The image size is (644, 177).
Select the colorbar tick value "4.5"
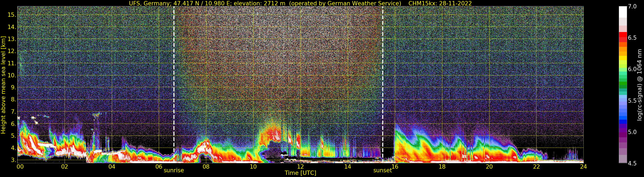(x=632, y=163)
